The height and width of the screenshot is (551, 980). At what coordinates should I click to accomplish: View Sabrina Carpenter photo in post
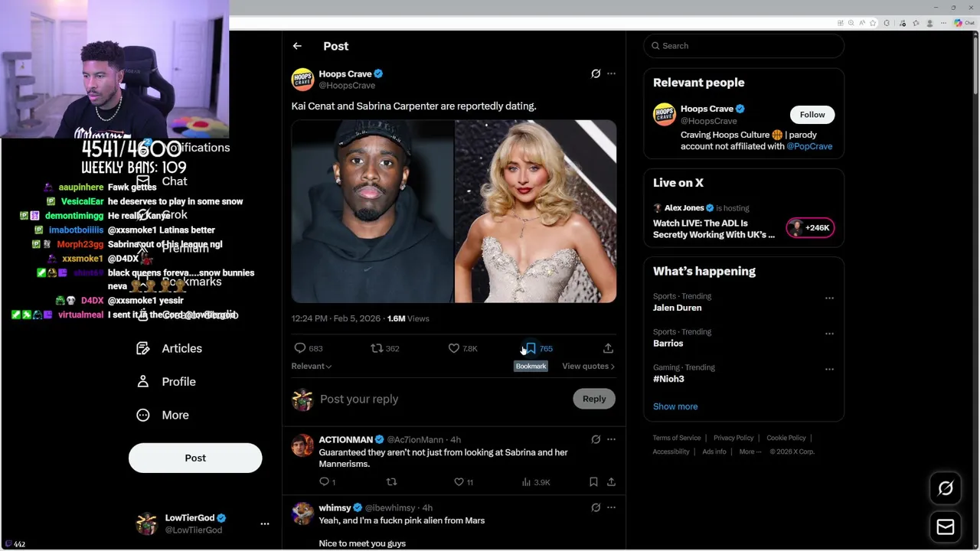pos(535,211)
